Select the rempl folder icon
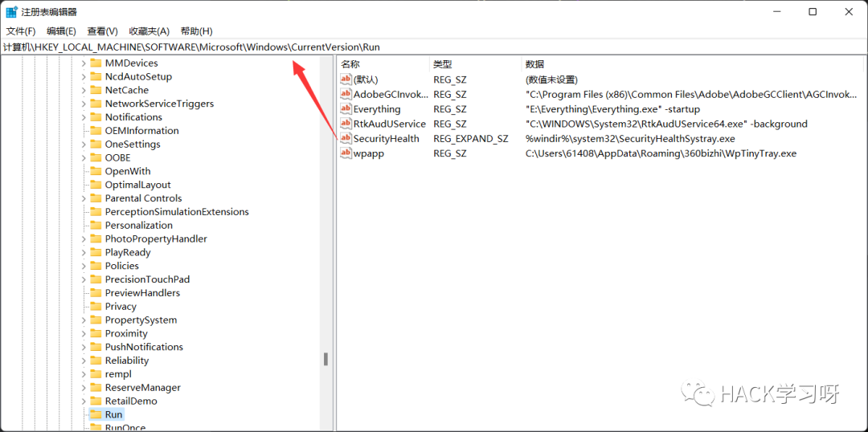Screen dimensions: 868x432 96,374
